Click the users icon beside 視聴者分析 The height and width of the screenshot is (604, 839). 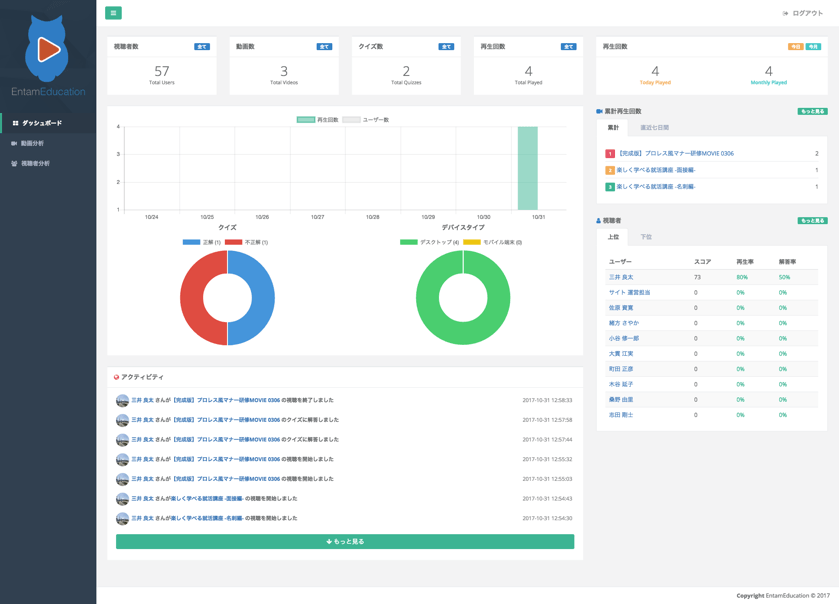(14, 163)
